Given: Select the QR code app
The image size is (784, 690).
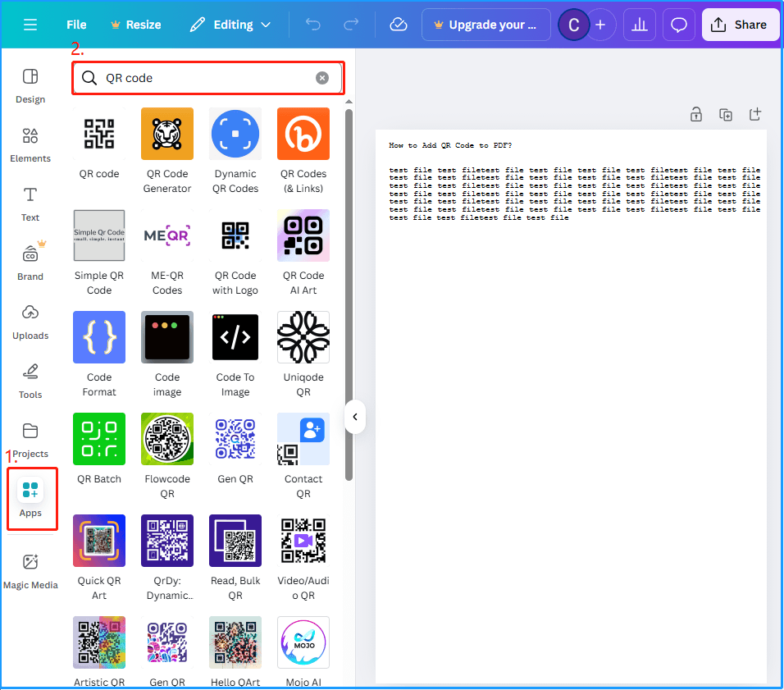Looking at the screenshot, I should coord(99,144).
